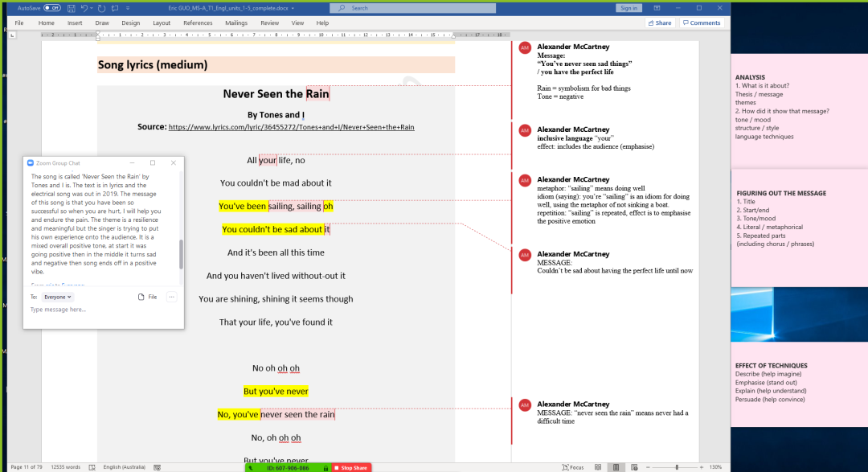Open Ribbon Display Options icon

[x=657, y=8]
